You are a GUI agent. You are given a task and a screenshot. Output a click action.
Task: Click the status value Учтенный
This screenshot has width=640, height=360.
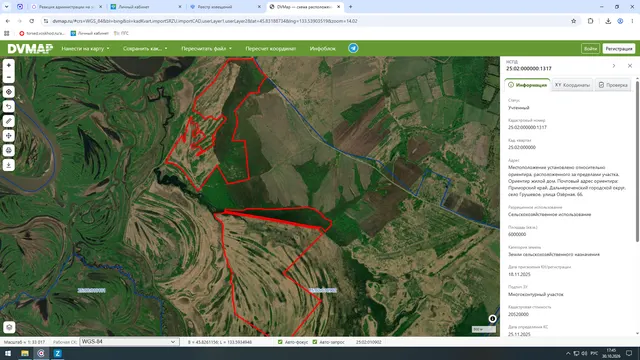[x=518, y=108]
